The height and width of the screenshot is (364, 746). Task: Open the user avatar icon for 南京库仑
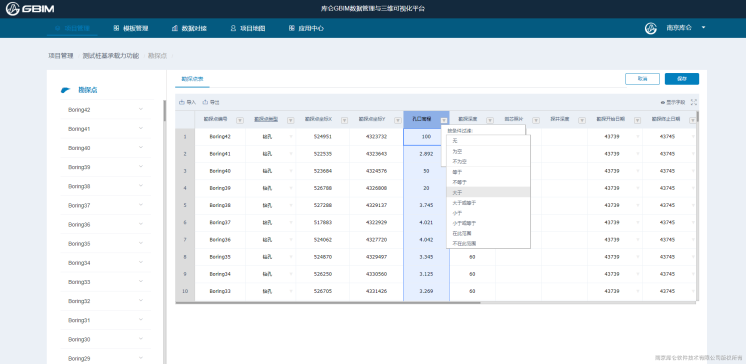(650, 28)
